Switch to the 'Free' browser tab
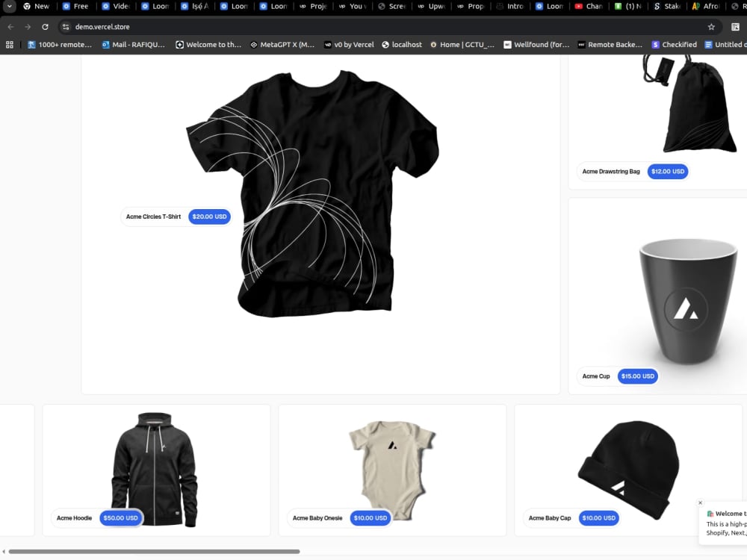Screen dimensions: 747x560 point(75,6)
